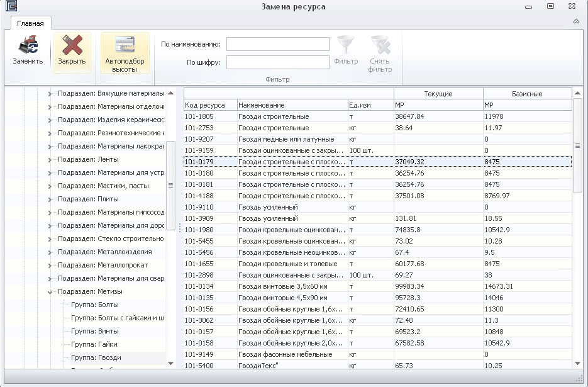Click the По шифру filter input field

(x=277, y=62)
